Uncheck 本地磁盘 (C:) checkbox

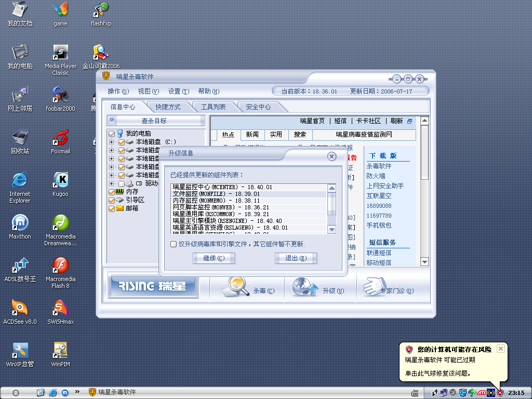click(122, 142)
